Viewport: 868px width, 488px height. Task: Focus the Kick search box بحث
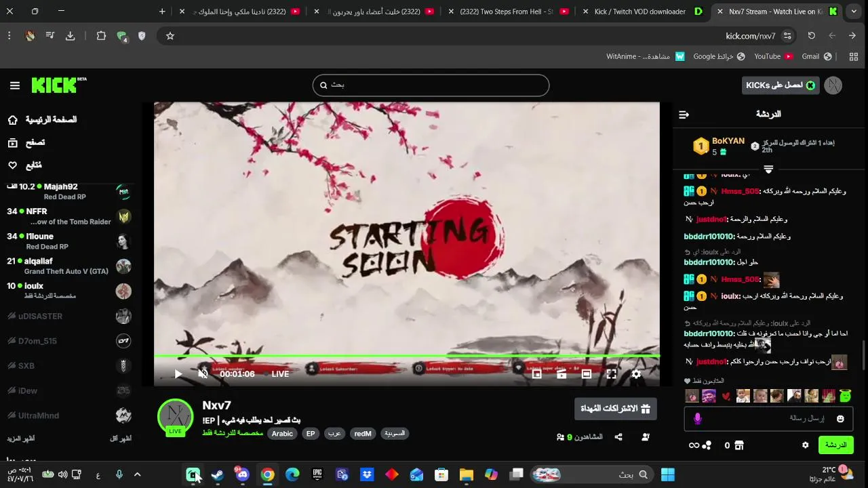click(x=431, y=85)
